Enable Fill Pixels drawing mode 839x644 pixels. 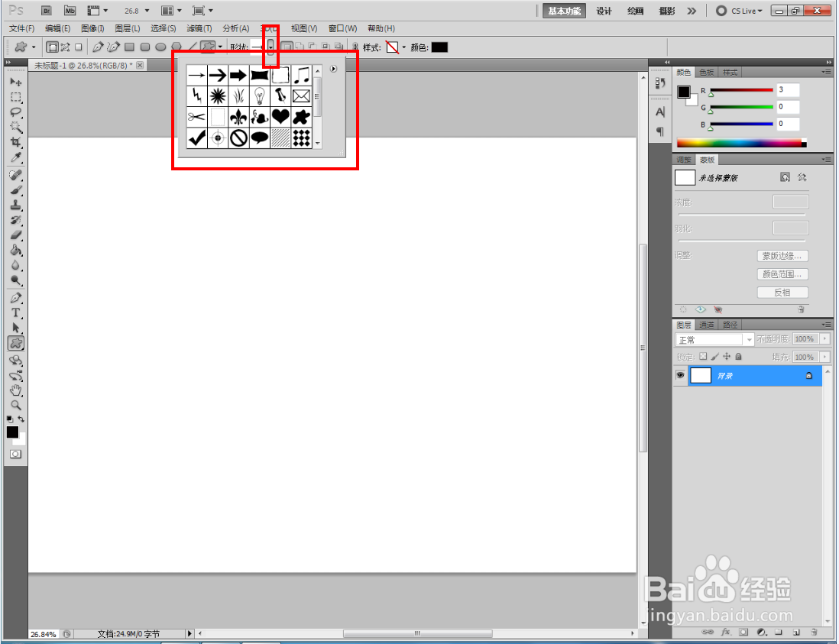point(79,47)
